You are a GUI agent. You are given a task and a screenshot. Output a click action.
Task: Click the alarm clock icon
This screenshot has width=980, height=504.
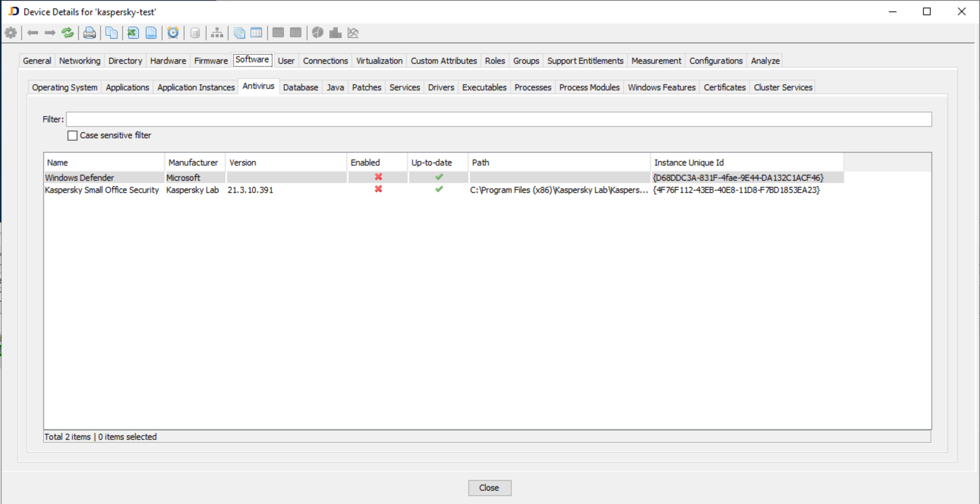[x=173, y=33]
